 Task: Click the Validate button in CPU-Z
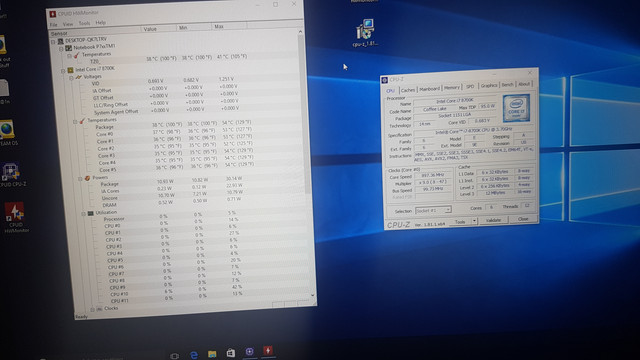click(493, 220)
